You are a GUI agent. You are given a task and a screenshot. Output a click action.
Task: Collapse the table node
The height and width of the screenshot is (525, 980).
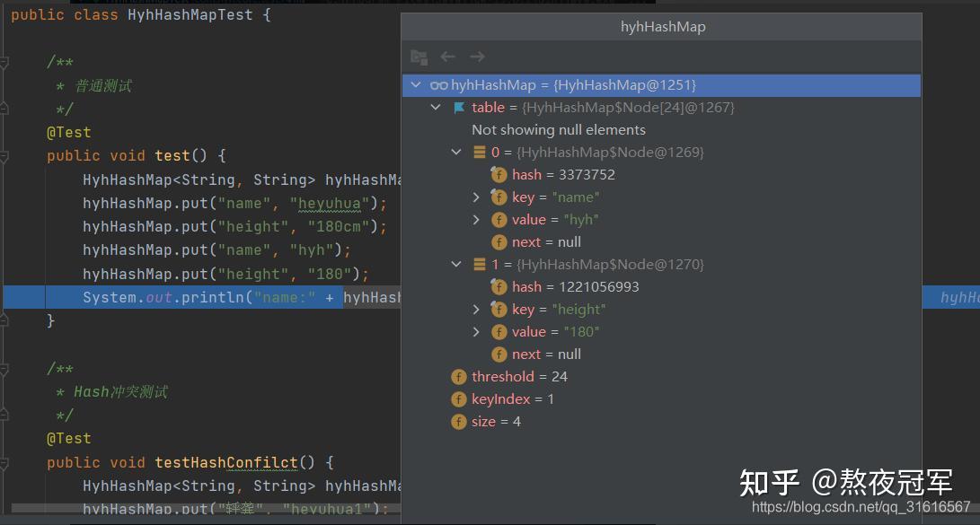tap(436, 108)
